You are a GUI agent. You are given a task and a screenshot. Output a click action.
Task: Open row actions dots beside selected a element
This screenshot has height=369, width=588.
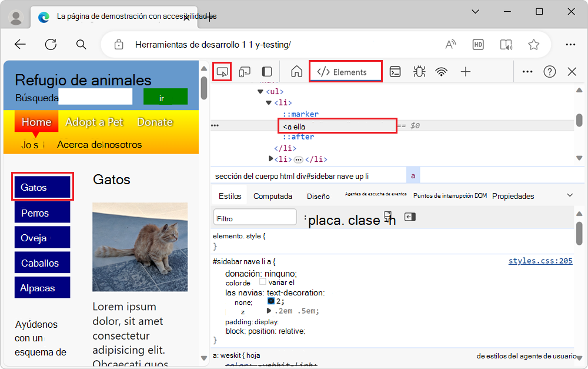point(215,125)
